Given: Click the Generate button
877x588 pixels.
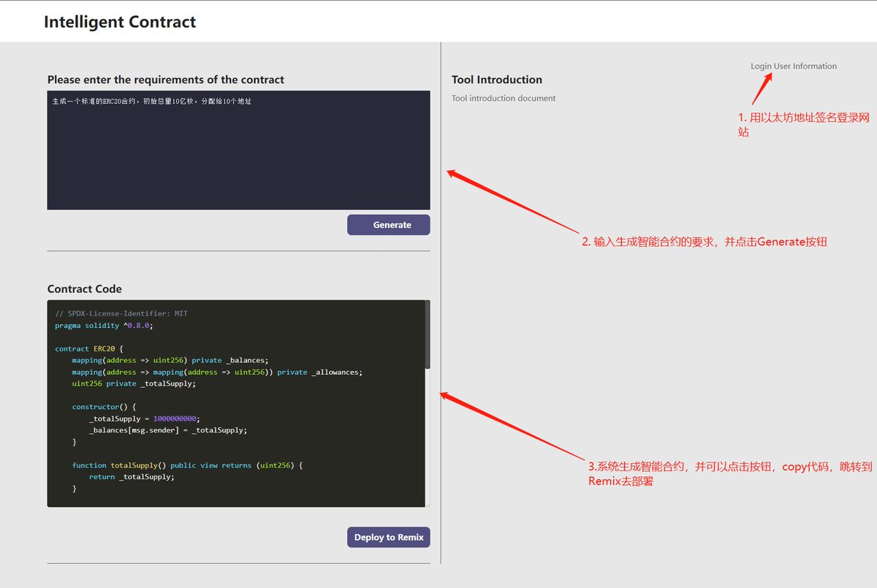Looking at the screenshot, I should click(x=388, y=224).
